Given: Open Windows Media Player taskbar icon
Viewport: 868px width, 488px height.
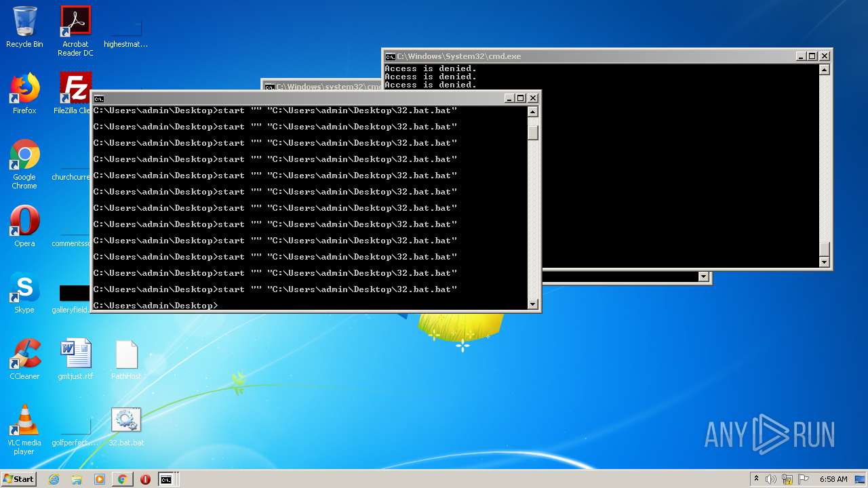Looking at the screenshot, I should click(100, 479).
